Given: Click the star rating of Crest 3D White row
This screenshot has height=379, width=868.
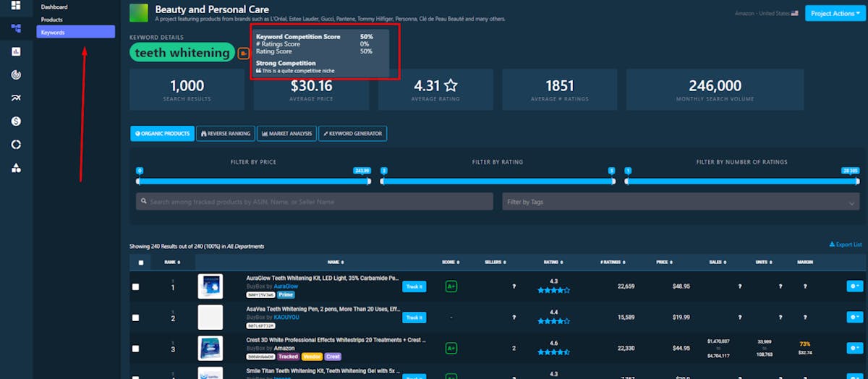Looking at the screenshot, I should click(553, 352).
